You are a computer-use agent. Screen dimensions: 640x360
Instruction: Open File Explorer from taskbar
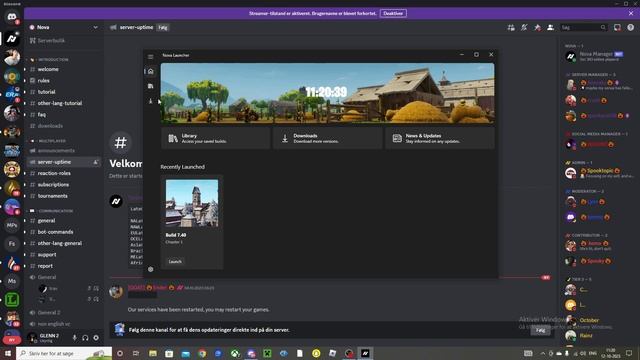point(153,353)
